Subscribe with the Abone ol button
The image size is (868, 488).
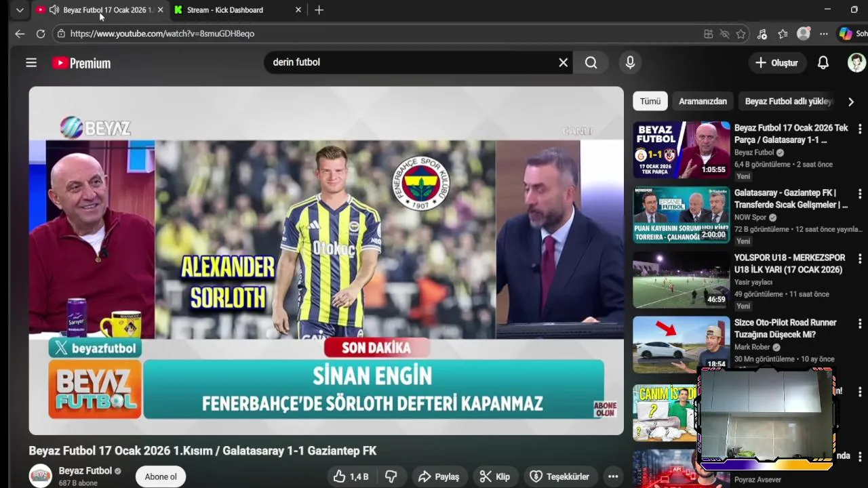click(161, 476)
